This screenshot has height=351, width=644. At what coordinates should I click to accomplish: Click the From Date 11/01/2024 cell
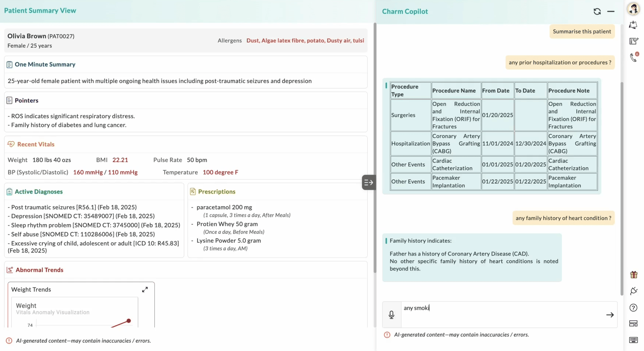pos(497,144)
